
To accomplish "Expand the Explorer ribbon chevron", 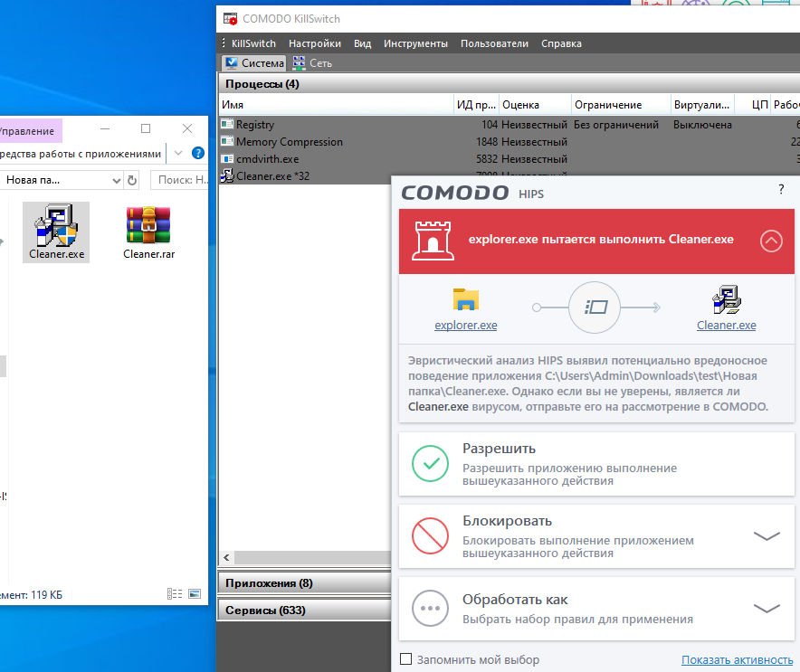I will [178, 153].
